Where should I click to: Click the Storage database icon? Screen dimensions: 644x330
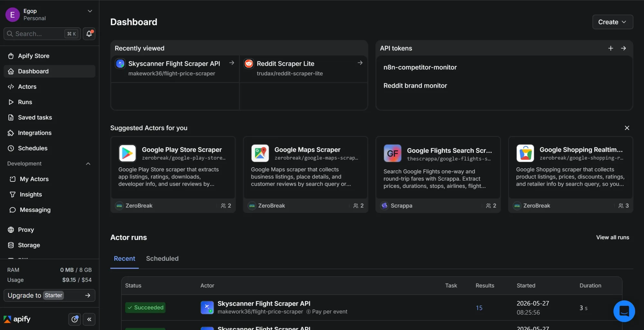(x=11, y=245)
